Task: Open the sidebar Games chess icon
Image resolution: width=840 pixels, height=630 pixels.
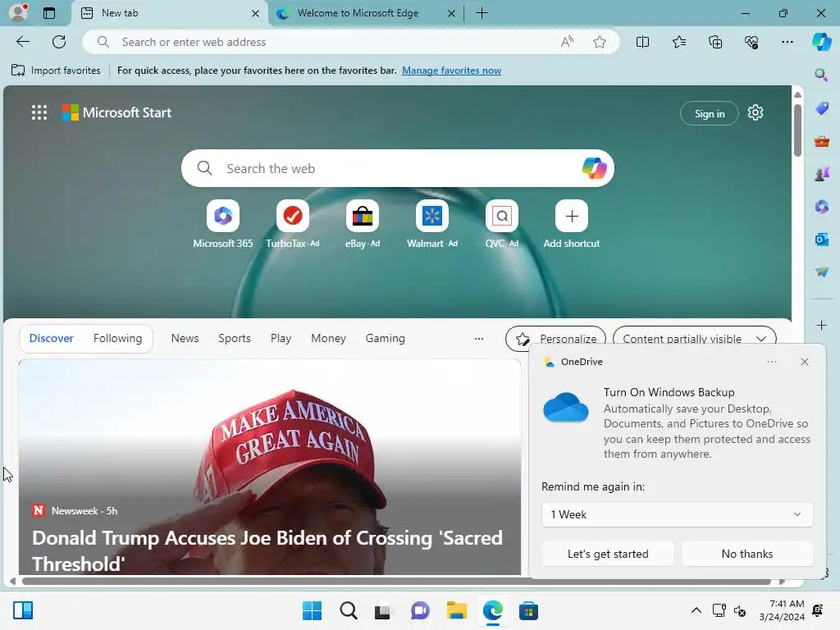Action: [x=822, y=174]
